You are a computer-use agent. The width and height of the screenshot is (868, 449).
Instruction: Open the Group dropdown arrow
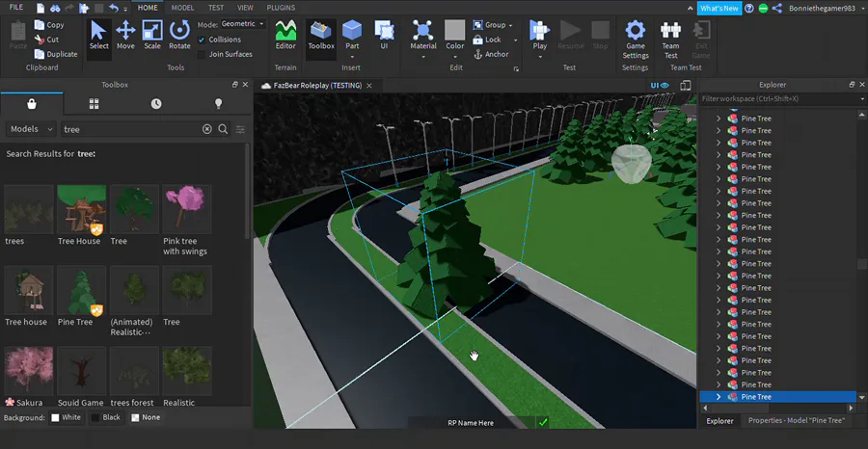point(510,25)
